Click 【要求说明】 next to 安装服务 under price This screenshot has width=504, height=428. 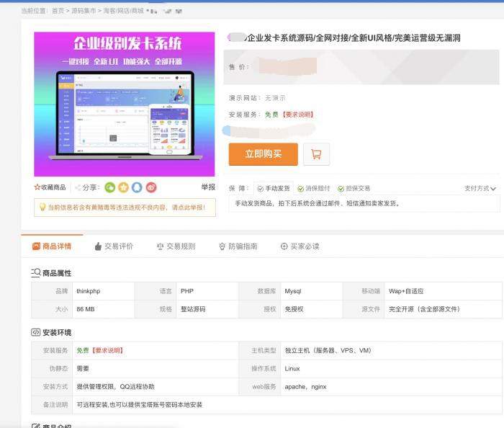tap(298, 115)
